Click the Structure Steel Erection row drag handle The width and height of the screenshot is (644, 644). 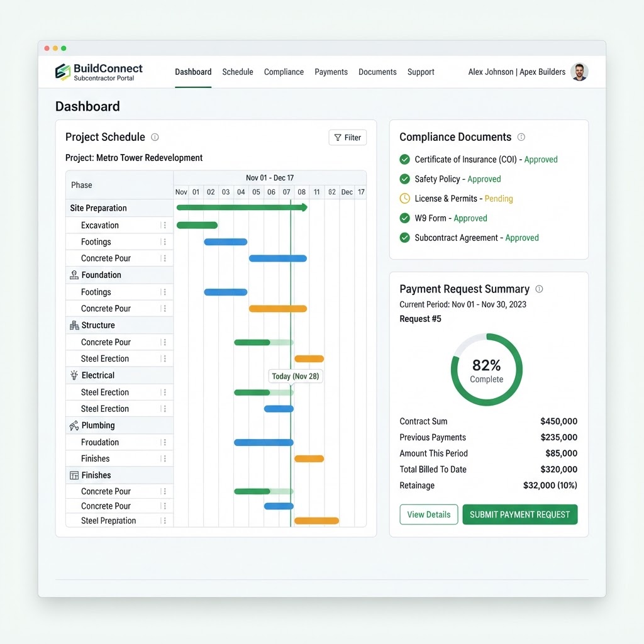pyautogui.click(x=164, y=358)
